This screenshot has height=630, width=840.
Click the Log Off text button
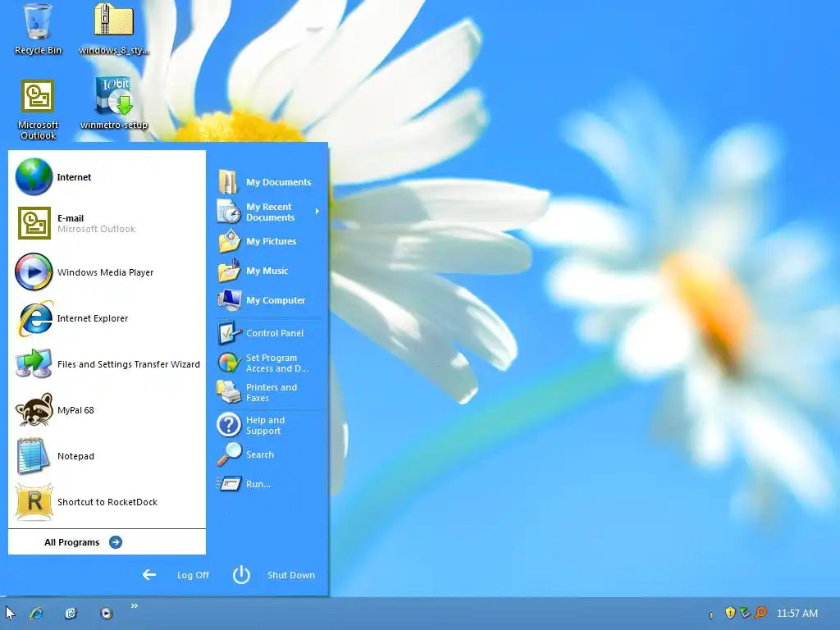[193, 575]
